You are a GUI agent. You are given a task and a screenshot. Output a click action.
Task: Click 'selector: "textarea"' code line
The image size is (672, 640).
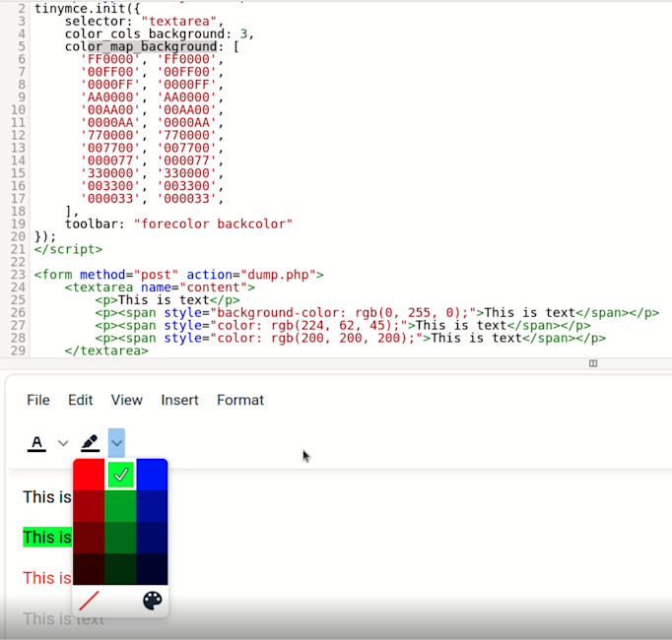pyautogui.click(x=144, y=21)
